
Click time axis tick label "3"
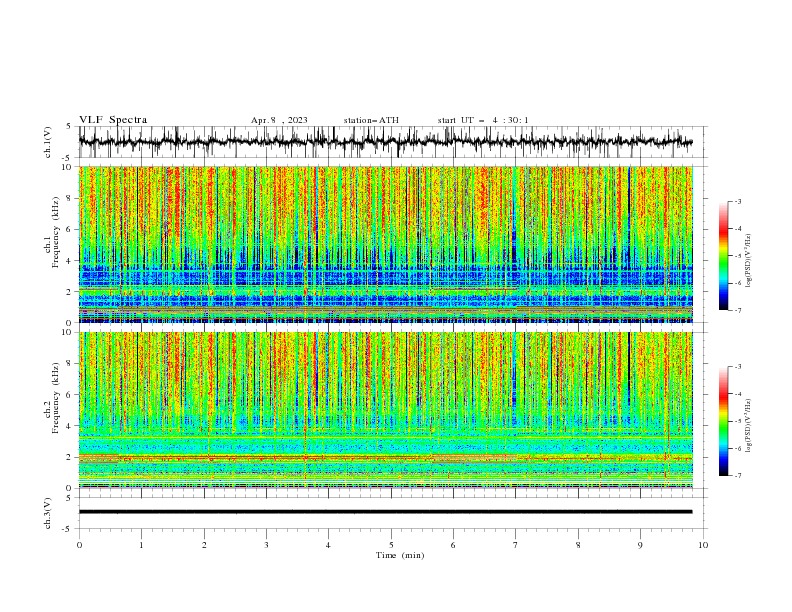[266, 545]
